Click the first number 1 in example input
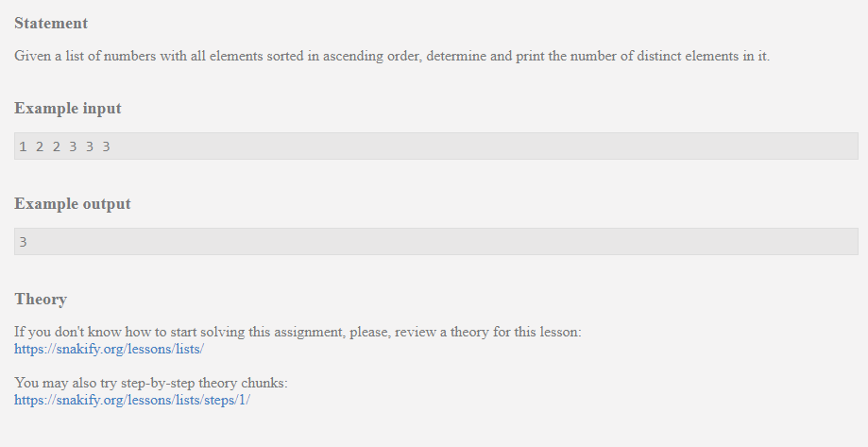Image resolution: width=868 pixels, height=447 pixels. pos(23,146)
